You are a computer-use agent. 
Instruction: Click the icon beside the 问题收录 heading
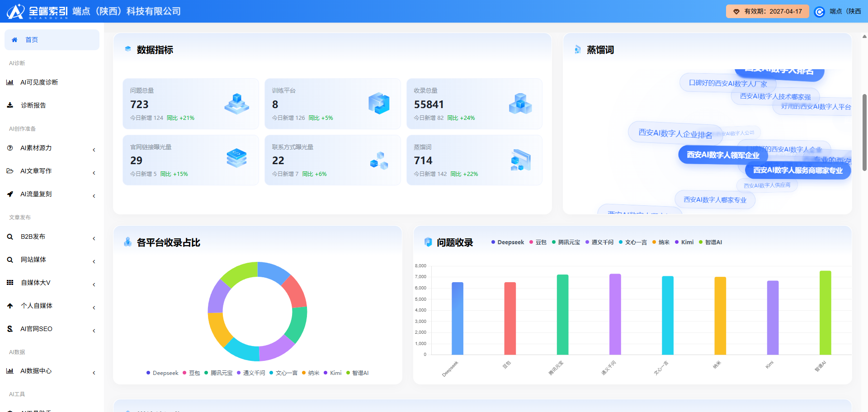428,242
